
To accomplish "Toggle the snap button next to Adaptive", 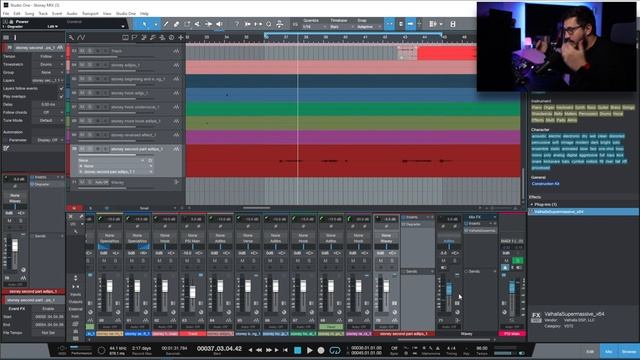I will pyautogui.click(x=389, y=24).
